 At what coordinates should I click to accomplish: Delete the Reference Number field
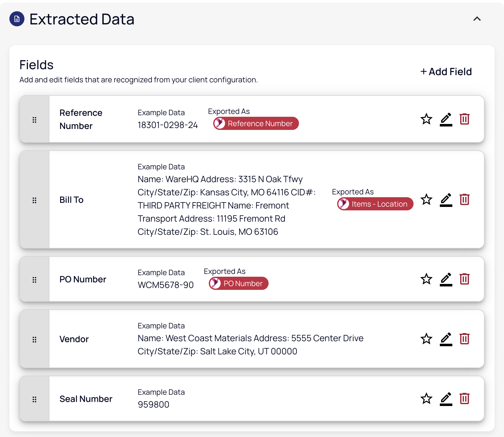coord(465,119)
